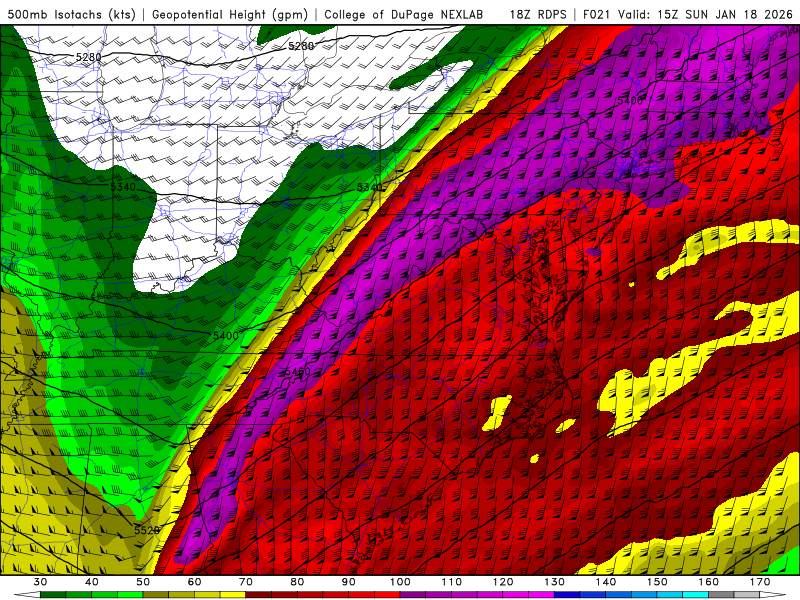This screenshot has width=800, height=600.
Task: Click the 140 value on the color scale
Action: point(606,582)
